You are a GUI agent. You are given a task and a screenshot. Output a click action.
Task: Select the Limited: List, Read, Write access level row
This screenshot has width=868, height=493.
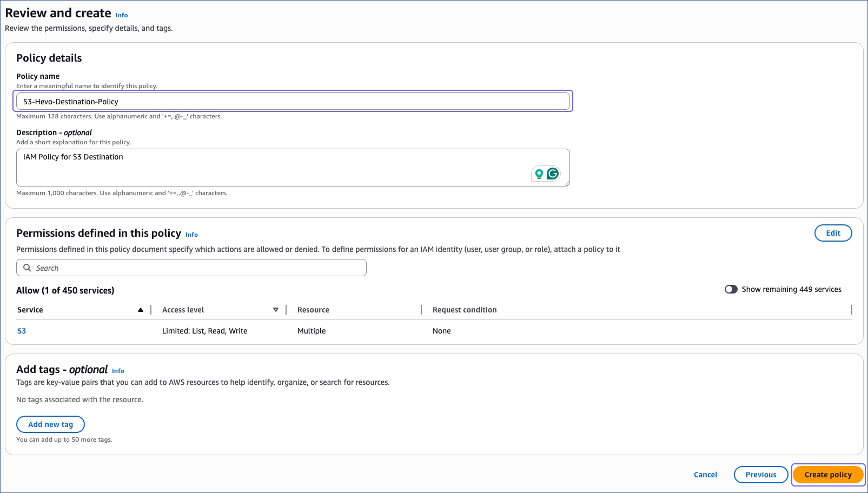[x=204, y=330]
